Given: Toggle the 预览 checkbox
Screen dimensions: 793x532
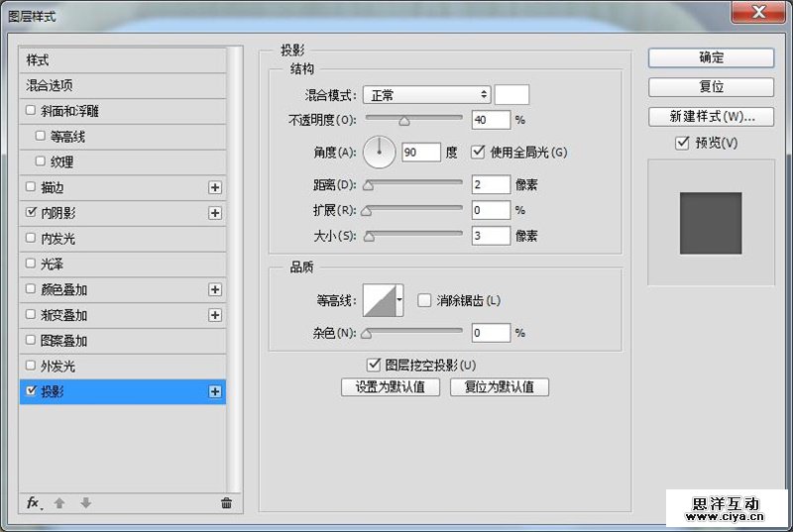Looking at the screenshot, I should pos(682,143).
